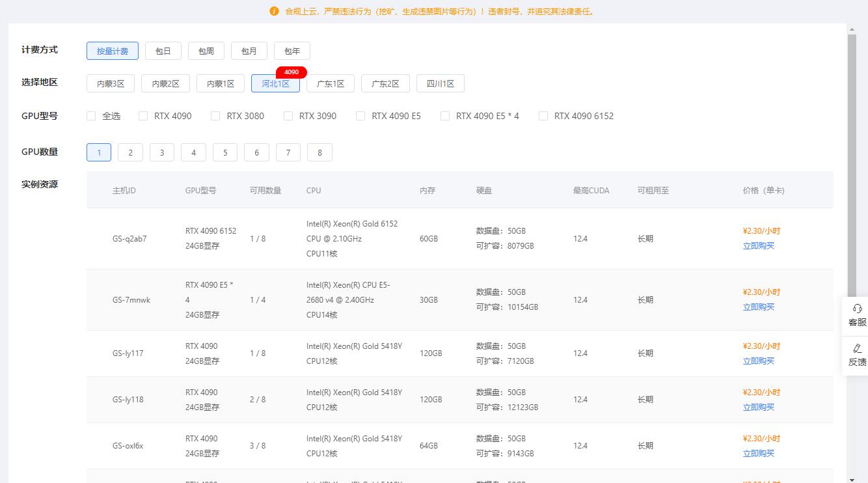The width and height of the screenshot is (868, 483).
Task: Click the 硬盘 column header
Action: point(484,191)
